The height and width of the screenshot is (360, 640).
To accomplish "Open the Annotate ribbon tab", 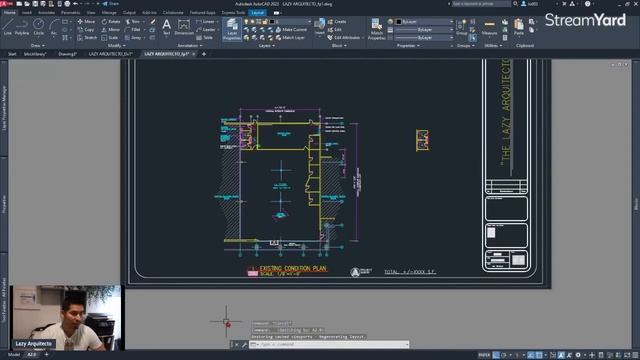I will pyautogui.click(x=46, y=13).
